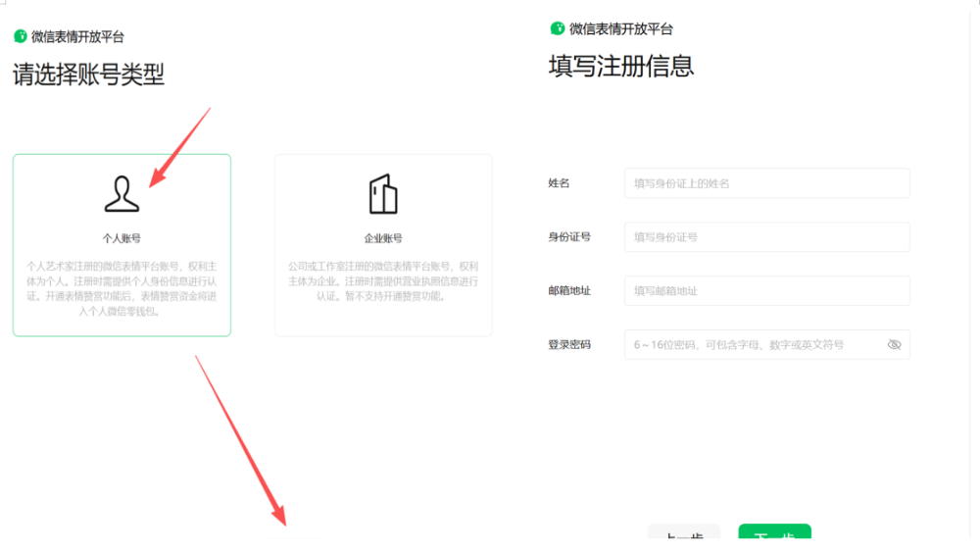Click the person icon for personal account
The image size is (980, 552).
[x=122, y=194]
